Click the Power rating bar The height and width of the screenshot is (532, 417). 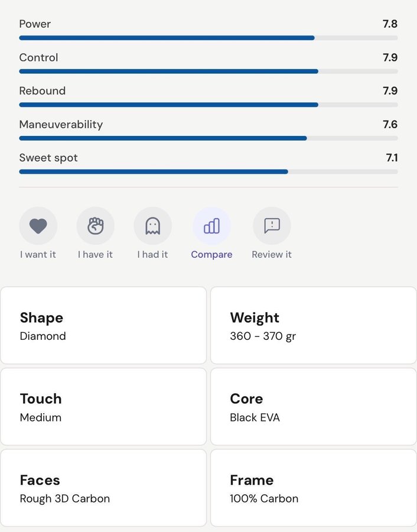click(208, 38)
